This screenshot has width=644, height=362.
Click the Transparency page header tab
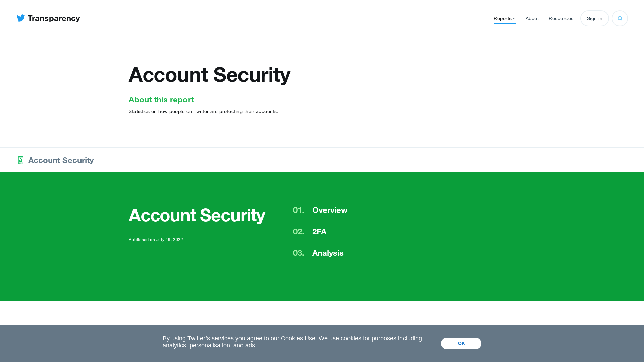click(x=48, y=18)
